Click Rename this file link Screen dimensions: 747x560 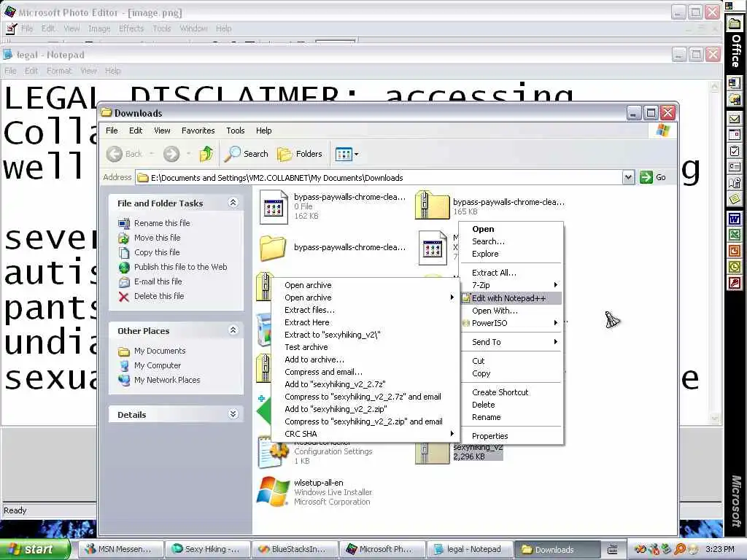(x=162, y=223)
